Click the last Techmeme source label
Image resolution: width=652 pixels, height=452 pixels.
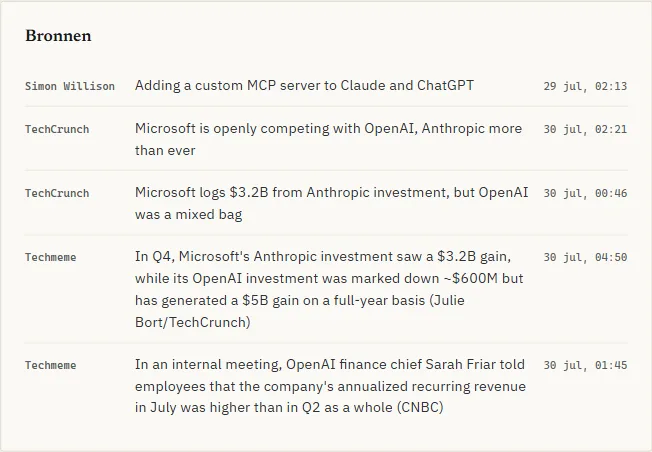(51, 365)
